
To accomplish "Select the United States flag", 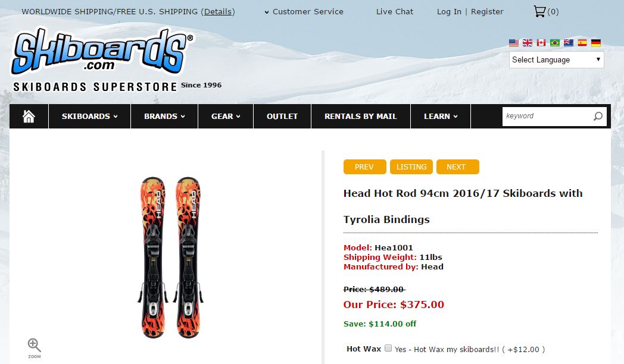I will 514,42.
